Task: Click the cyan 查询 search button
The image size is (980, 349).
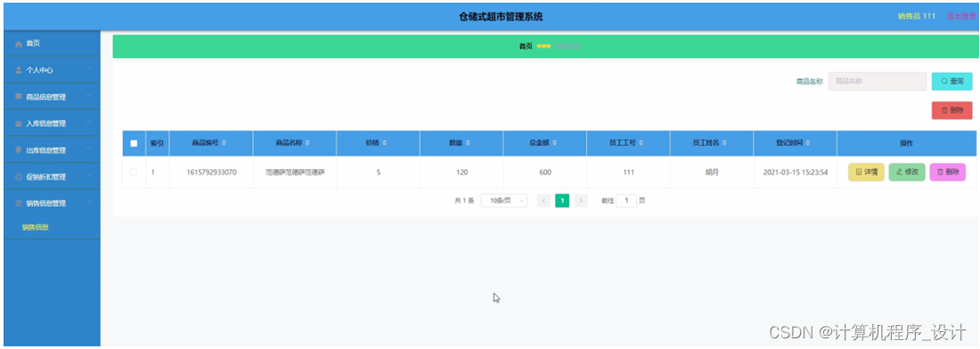Action: (x=951, y=81)
